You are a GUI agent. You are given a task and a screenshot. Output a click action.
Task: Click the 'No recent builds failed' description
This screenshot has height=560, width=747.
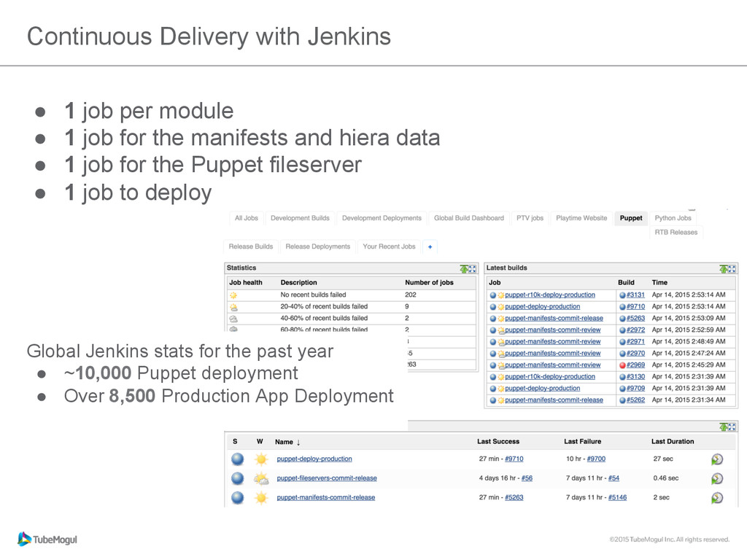(313, 295)
